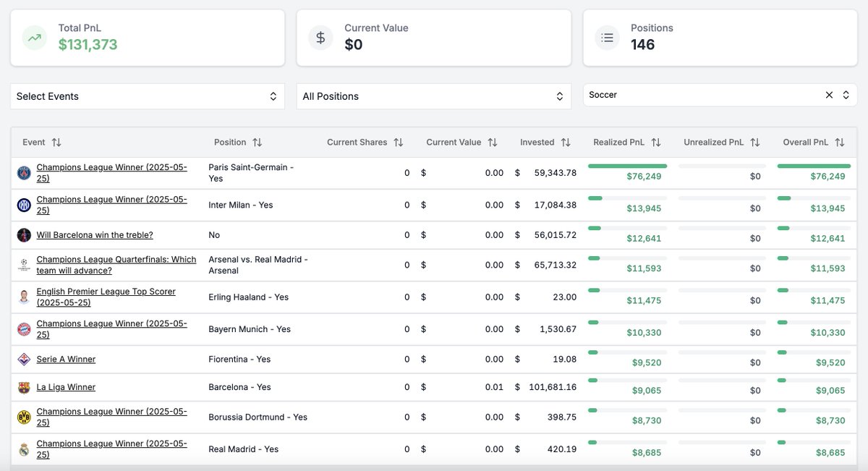This screenshot has width=868, height=471.
Task: Open Champions League Winner link for Real Madrid
Action: click(111, 449)
